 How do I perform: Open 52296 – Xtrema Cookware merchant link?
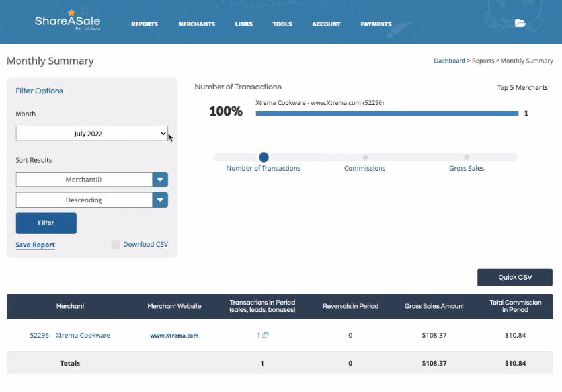click(70, 335)
